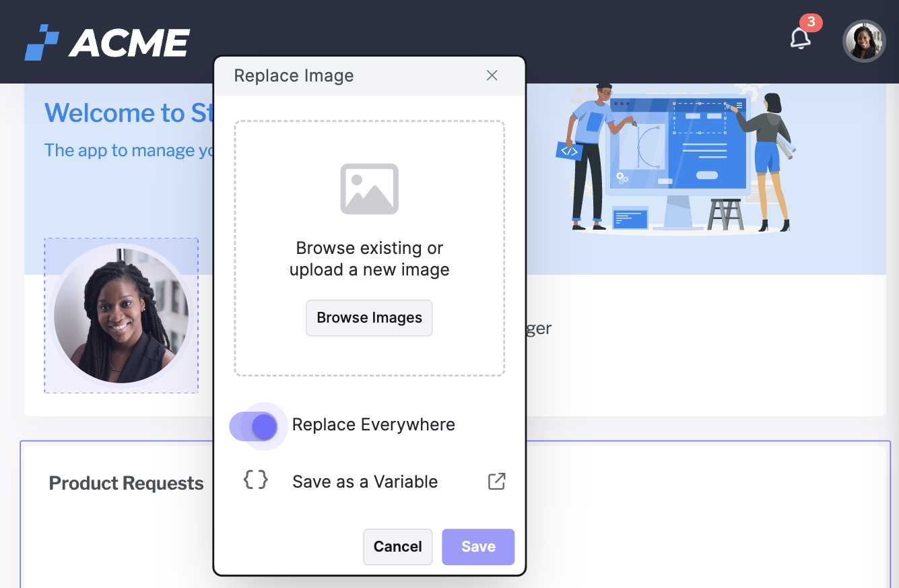The height and width of the screenshot is (588, 899).
Task: Click the Product Requests section header
Action: pyautogui.click(x=126, y=483)
